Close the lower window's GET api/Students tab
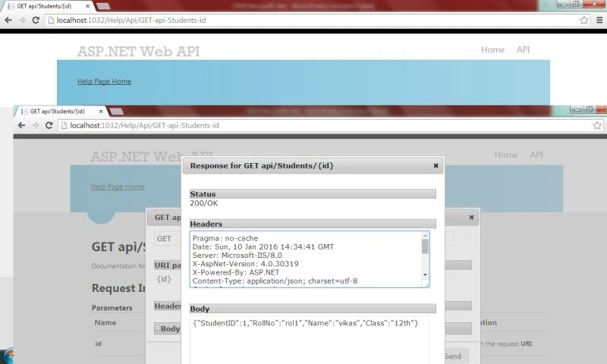The height and width of the screenshot is (364, 607). click(101, 111)
